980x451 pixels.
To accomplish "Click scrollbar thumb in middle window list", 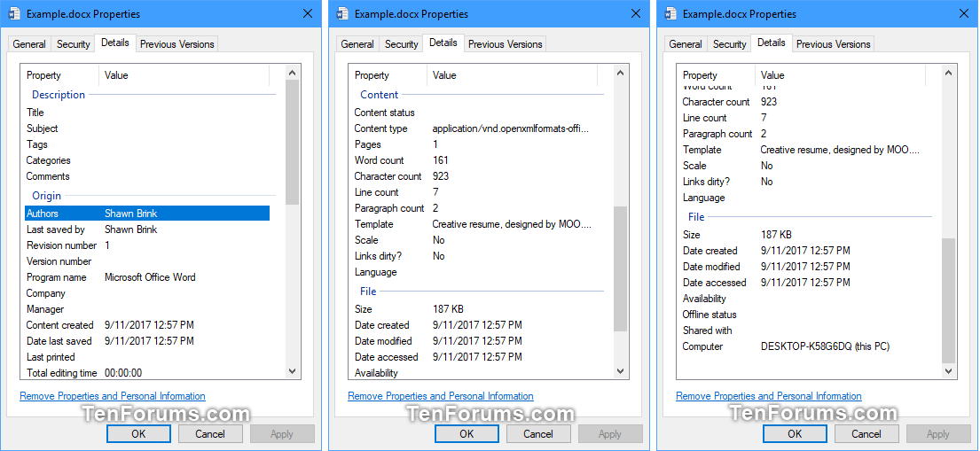I will (x=620, y=268).
